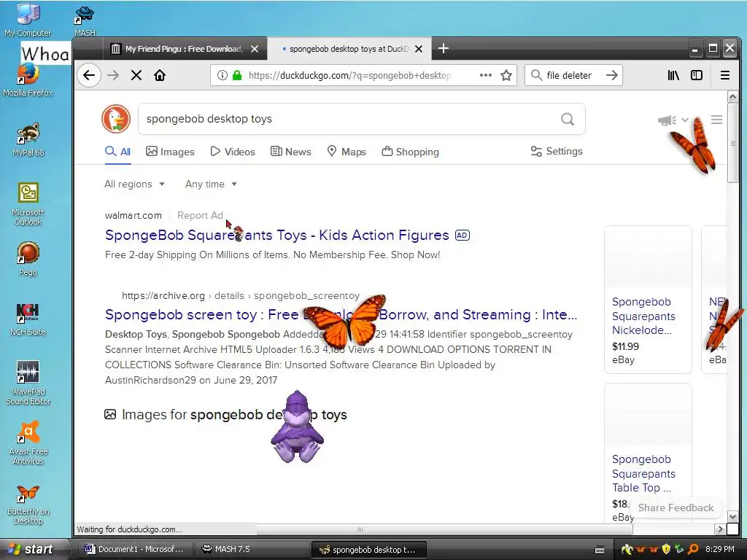This screenshot has width=747, height=560.
Task: Open Spongebob screen toy archive.org result
Action: point(341,315)
